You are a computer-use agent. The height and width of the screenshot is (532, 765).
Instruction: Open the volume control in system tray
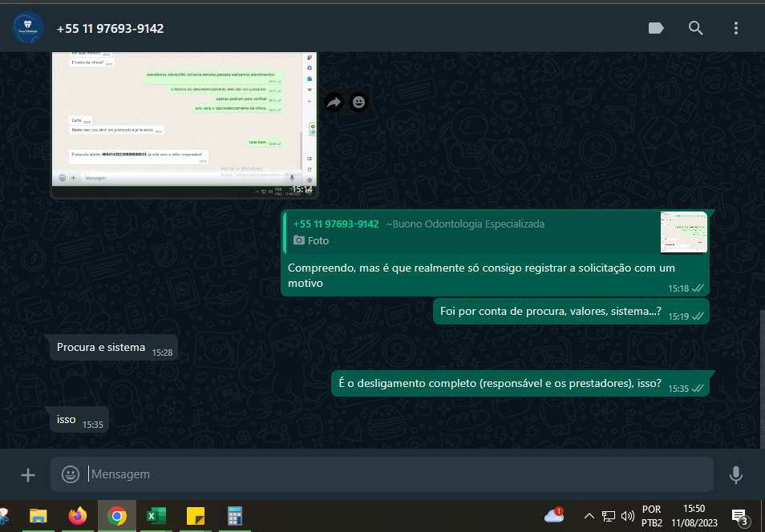pyautogui.click(x=627, y=516)
